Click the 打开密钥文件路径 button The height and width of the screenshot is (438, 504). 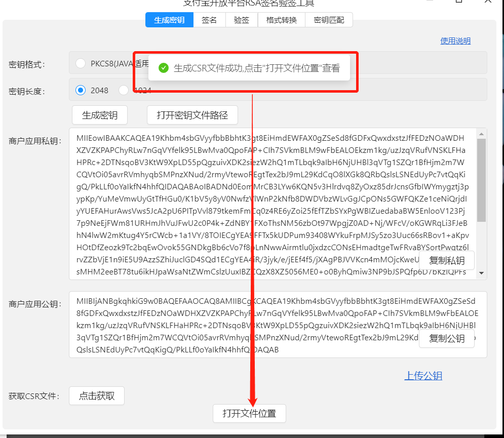[192, 115]
